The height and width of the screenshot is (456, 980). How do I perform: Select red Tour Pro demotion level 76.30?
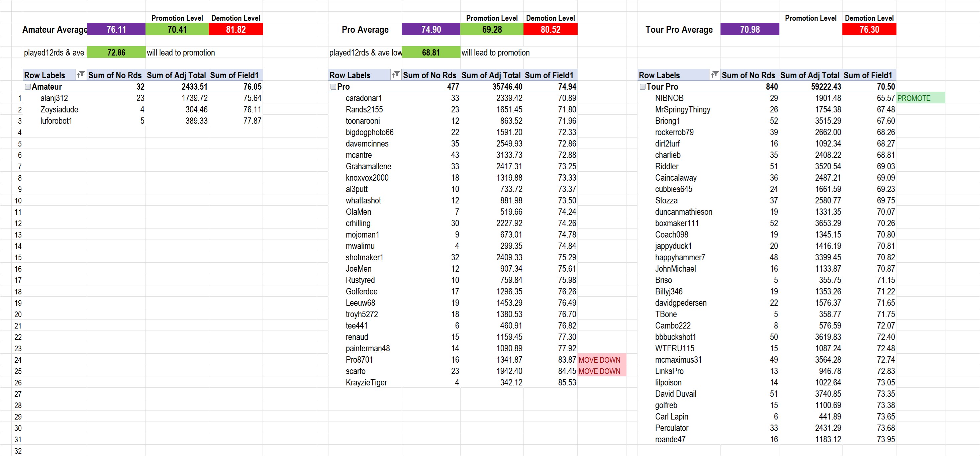coord(869,29)
